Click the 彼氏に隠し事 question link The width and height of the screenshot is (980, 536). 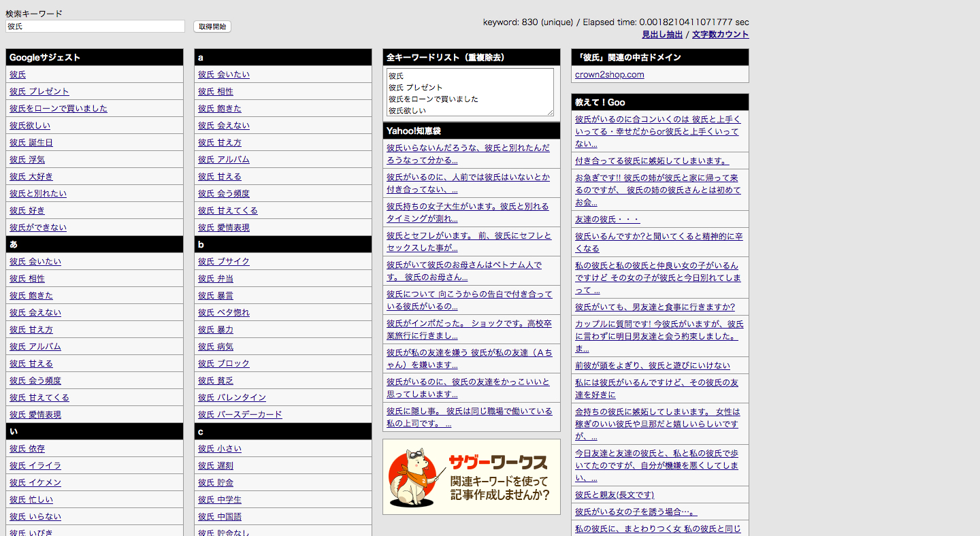click(470, 417)
